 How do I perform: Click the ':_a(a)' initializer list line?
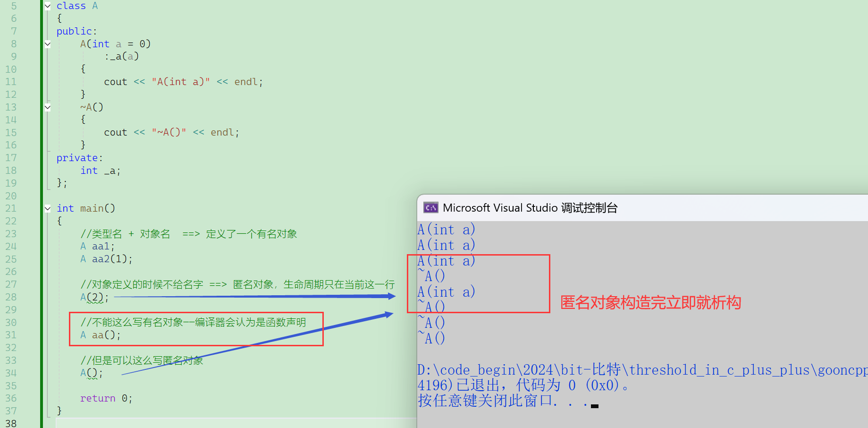point(122,56)
